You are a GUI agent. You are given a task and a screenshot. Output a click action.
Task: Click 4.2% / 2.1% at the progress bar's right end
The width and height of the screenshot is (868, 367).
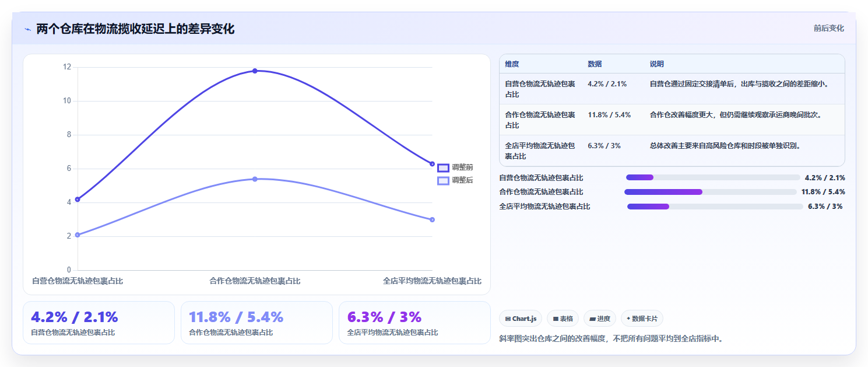point(825,178)
